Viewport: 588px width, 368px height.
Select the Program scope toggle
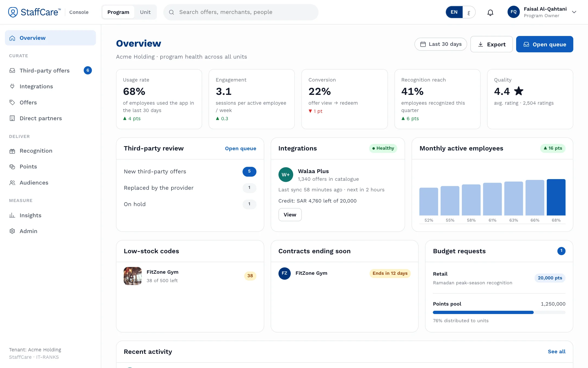118,12
